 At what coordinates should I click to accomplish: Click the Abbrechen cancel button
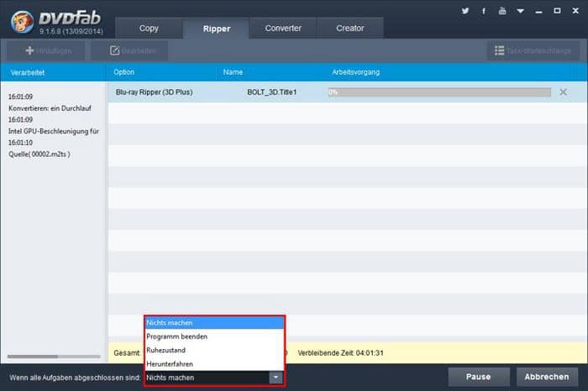pyautogui.click(x=547, y=377)
